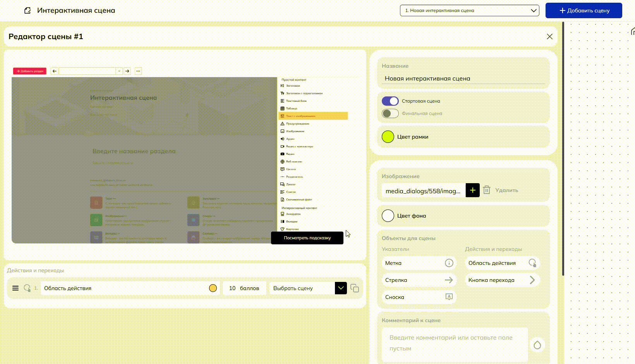Add a Стрелка arrow object

[419, 280]
